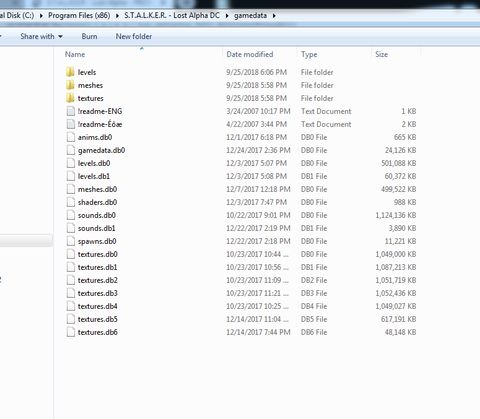Viewport: 480px width, 419px height.
Task: Click the 11,221 KB size value
Action: pos(400,241)
